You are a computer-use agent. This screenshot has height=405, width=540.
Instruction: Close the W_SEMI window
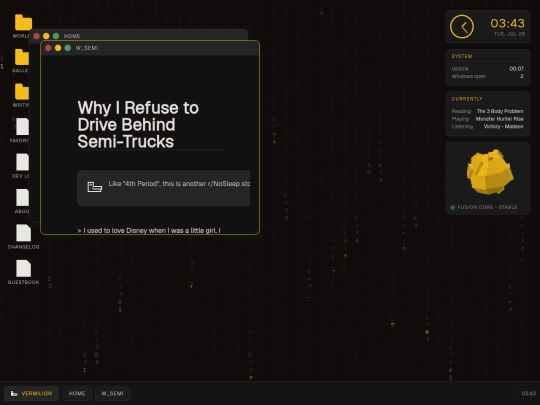pos(48,48)
